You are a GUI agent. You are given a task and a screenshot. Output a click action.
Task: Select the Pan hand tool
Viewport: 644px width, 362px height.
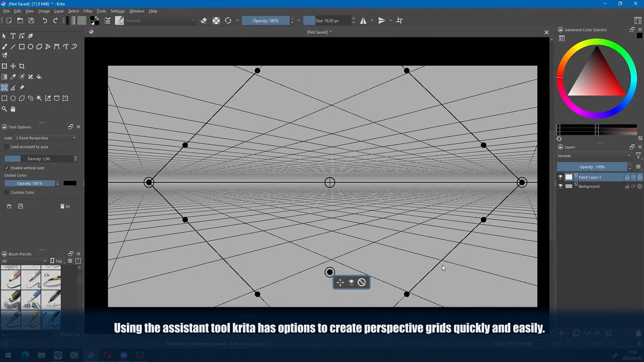[13, 109]
